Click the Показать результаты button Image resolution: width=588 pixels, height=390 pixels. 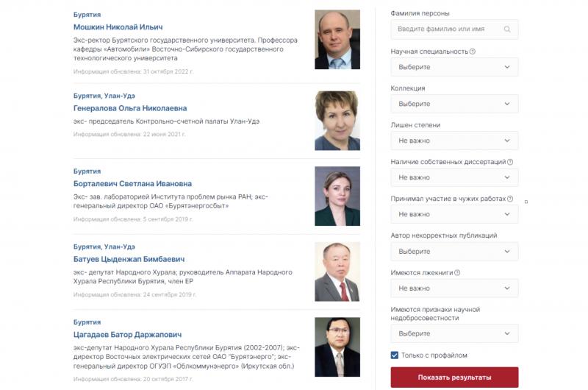454,377
